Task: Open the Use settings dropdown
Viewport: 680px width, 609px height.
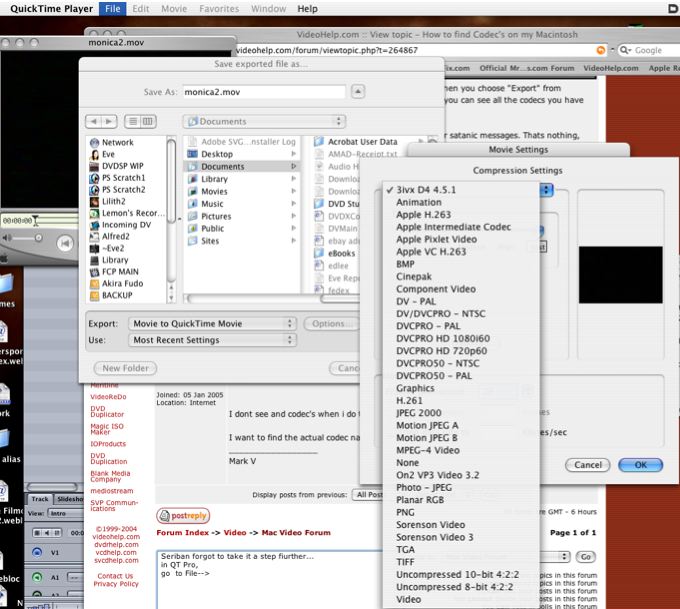Action: click(x=212, y=340)
